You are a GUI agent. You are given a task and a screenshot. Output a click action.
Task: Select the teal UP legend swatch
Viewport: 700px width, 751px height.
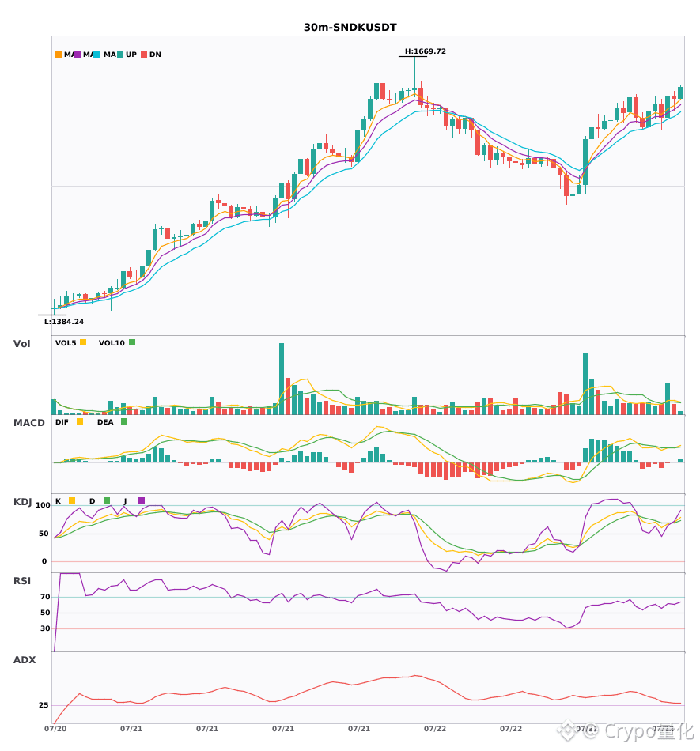tap(120, 55)
